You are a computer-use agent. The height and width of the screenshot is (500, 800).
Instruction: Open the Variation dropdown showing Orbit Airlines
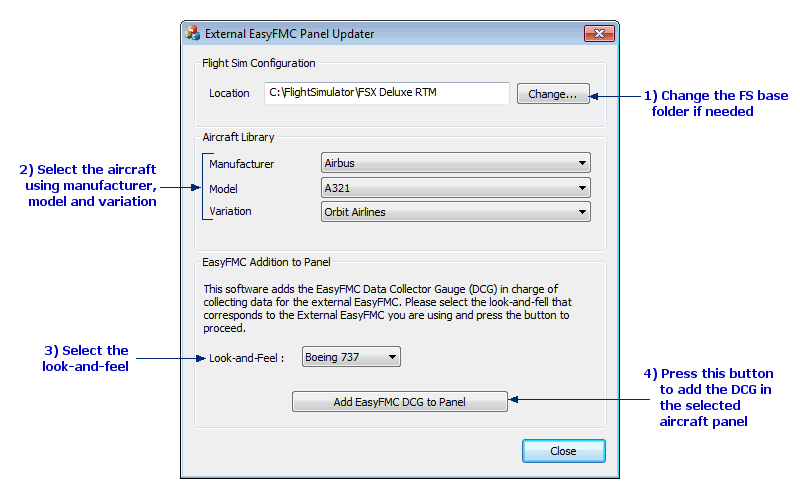pyautogui.click(x=456, y=212)
